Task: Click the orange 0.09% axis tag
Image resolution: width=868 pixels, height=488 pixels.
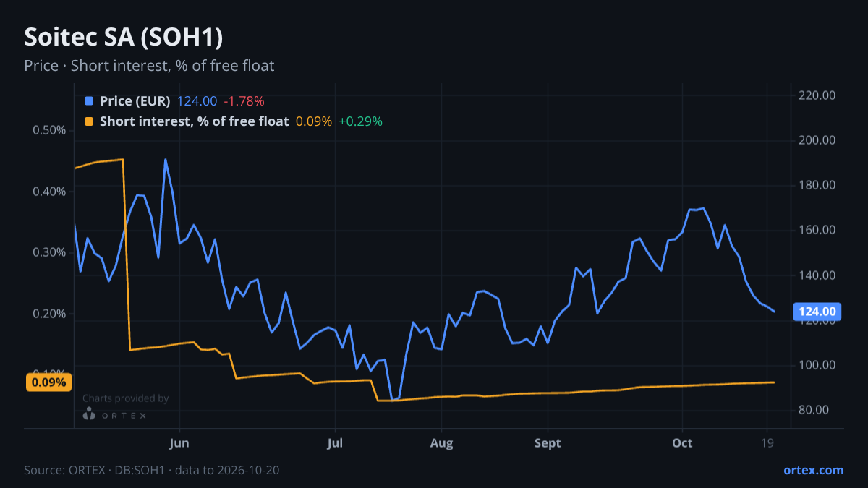Action: tap(49, 382)
